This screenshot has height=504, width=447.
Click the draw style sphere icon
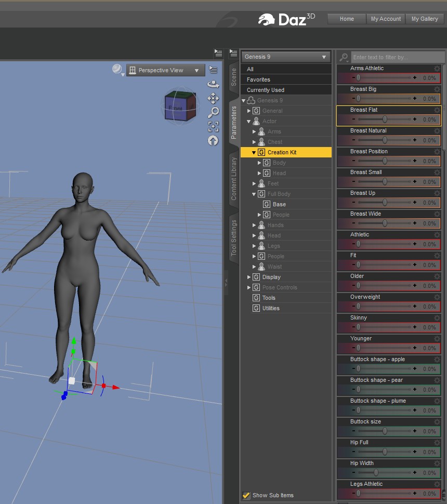(117, 70)
